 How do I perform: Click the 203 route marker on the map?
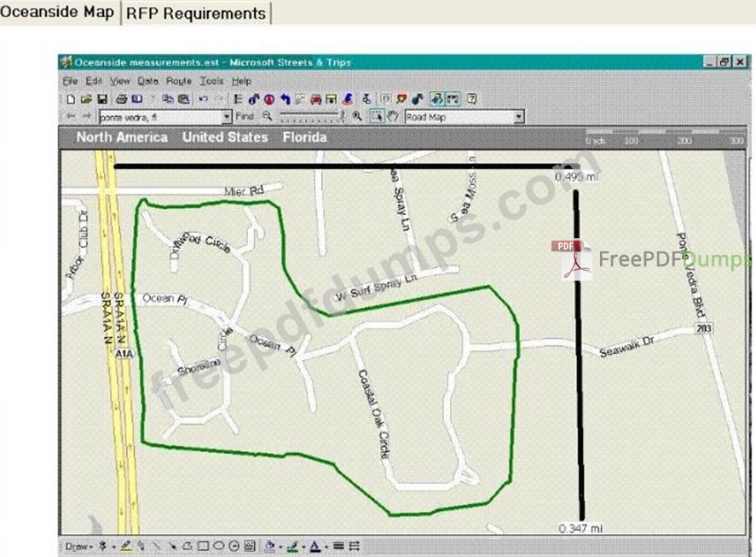point(704,328)
